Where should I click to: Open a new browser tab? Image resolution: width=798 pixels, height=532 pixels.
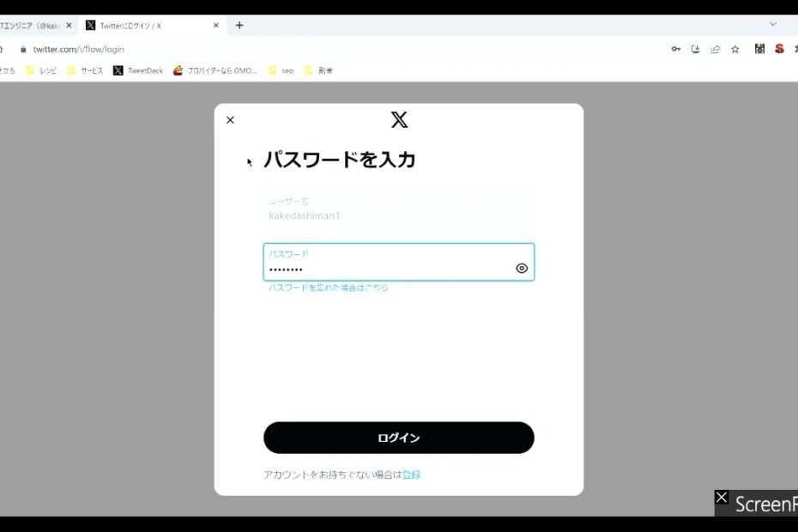tap(239, 26)
